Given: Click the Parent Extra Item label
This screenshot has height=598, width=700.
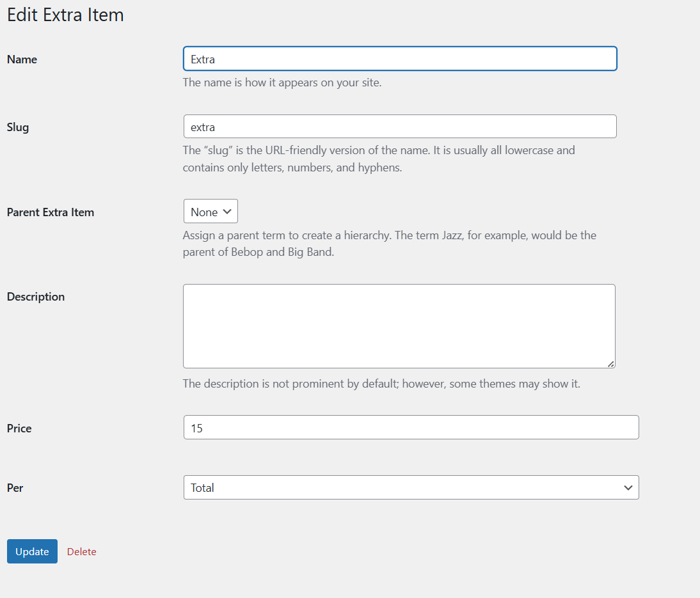Looking at the screenshot, I should click(51, 212).
